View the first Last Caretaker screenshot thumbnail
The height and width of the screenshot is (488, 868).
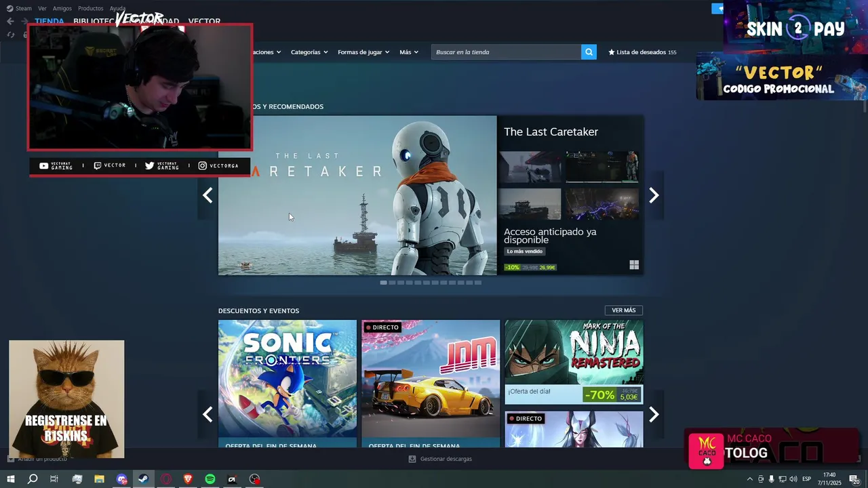tap(530, 167)
